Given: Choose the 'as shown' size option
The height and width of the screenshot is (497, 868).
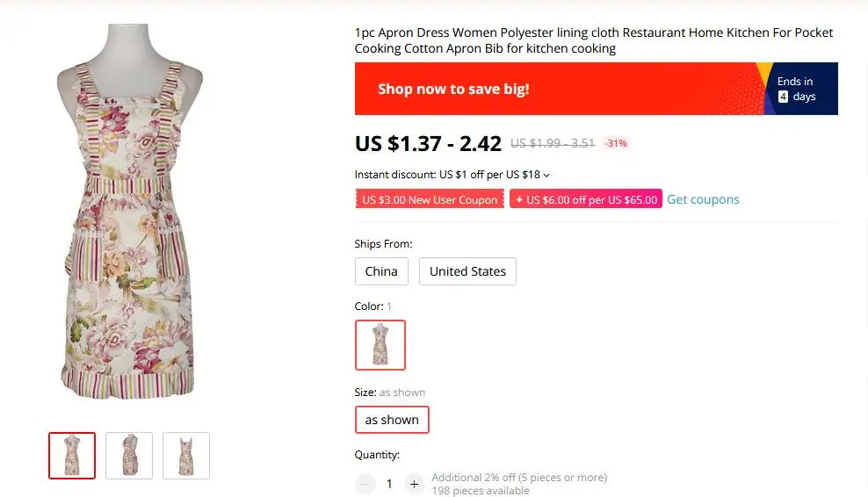Looking at the screenshot, I should tap(392, 420).
